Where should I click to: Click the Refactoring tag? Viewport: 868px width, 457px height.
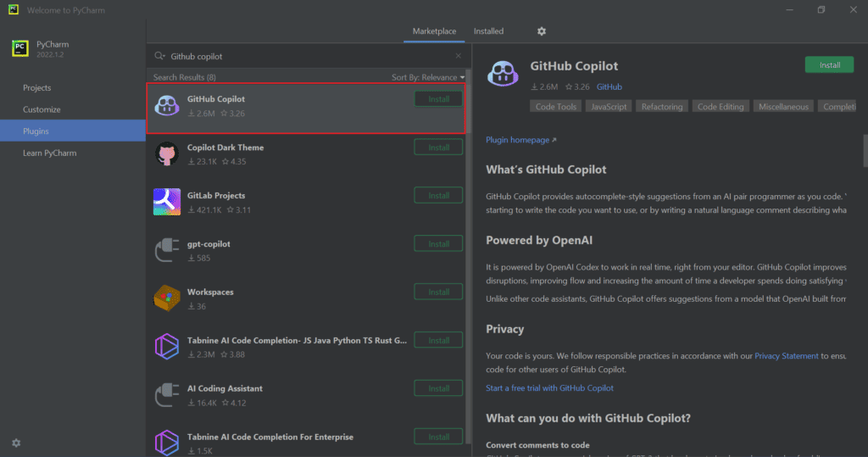click(661, 106)
